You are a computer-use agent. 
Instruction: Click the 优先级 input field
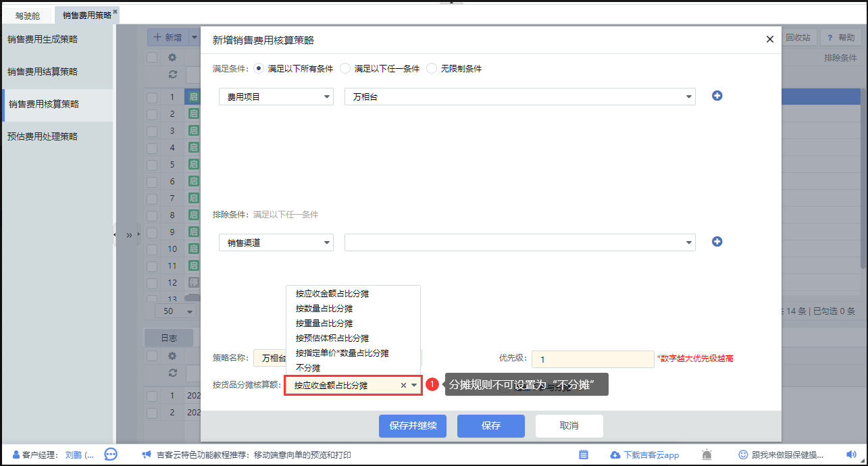(x=592, y=359)
